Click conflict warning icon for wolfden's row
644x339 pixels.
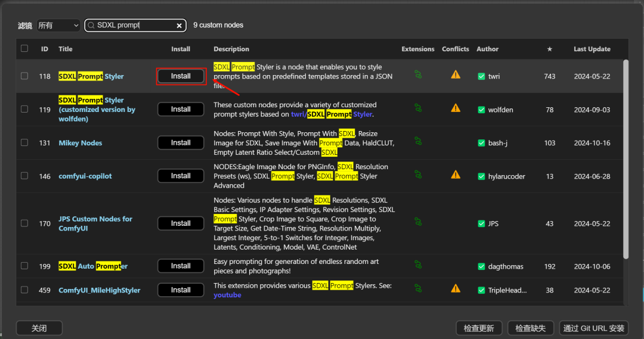click(x=456, y=108)
